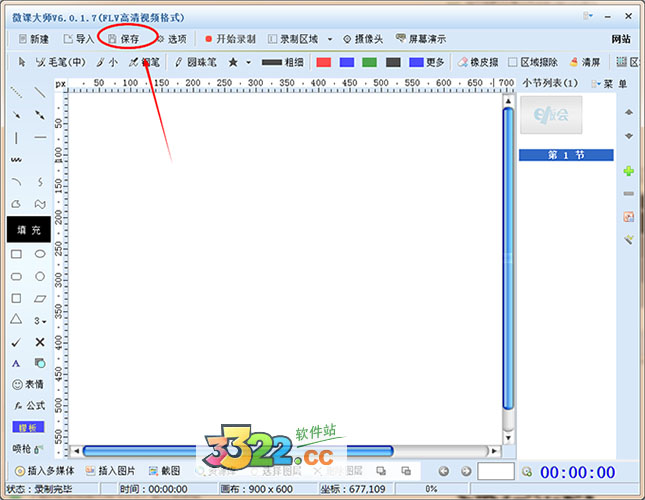Select the dotted line tool
The height and width of the screenshot is (500, 645).
pos(16,92)
